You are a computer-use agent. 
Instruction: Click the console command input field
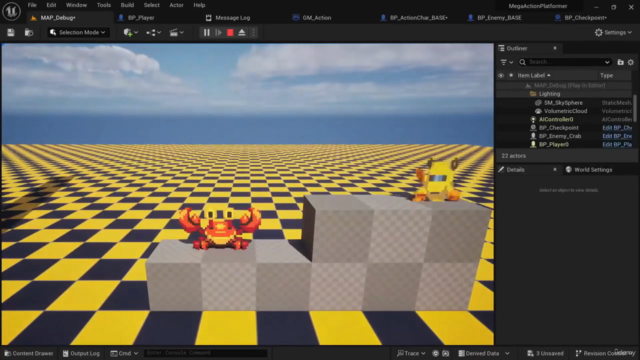tap(206, 353)
